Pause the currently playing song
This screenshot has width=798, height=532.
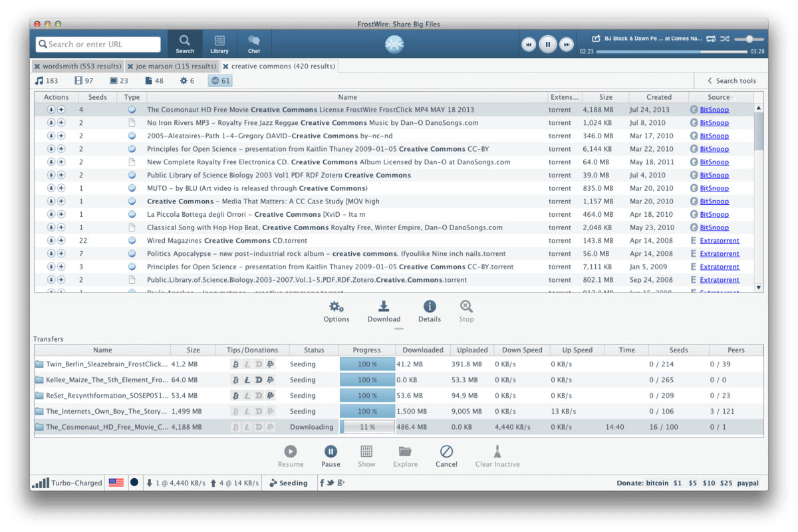pos(547,44)
